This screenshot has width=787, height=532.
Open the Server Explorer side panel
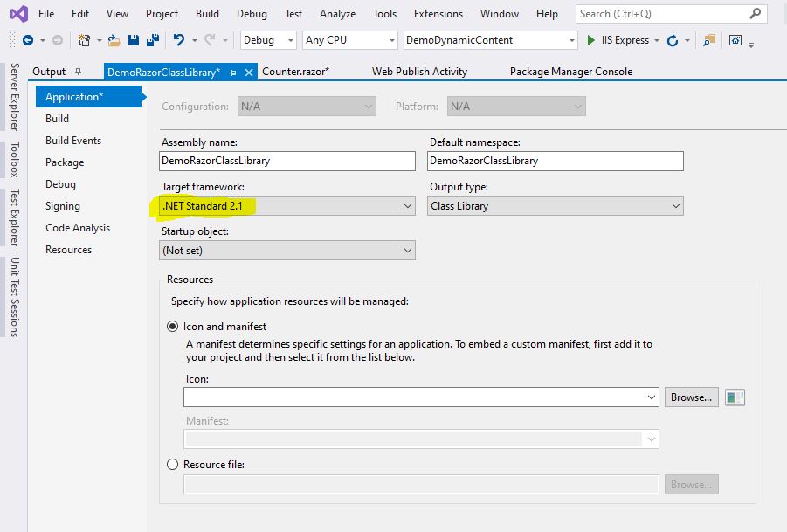pyautogui.click(x=15, y=97)
